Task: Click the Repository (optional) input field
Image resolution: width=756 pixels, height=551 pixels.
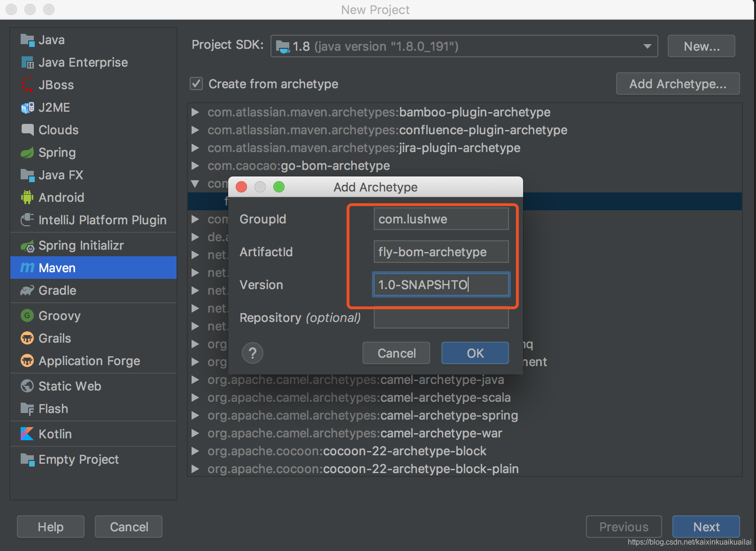Action: [x=441, y=318]
